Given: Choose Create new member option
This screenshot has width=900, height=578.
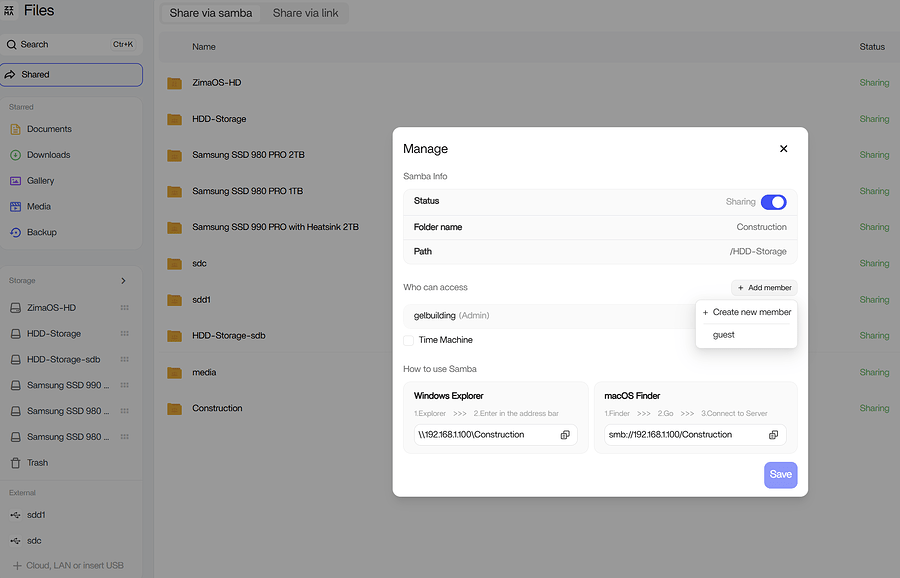Looking at the screenshot, I should [746, 312].
